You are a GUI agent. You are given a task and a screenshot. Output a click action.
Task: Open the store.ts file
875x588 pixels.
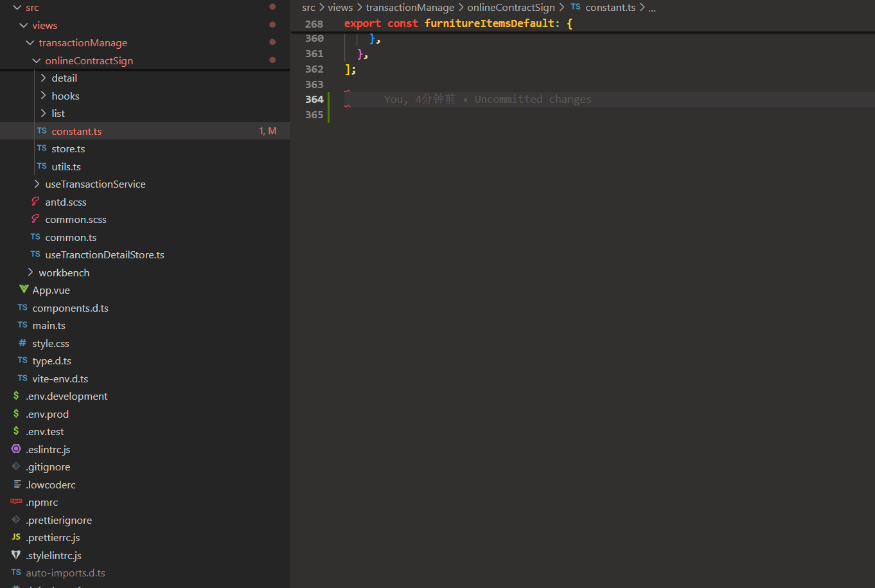point(69,148)
